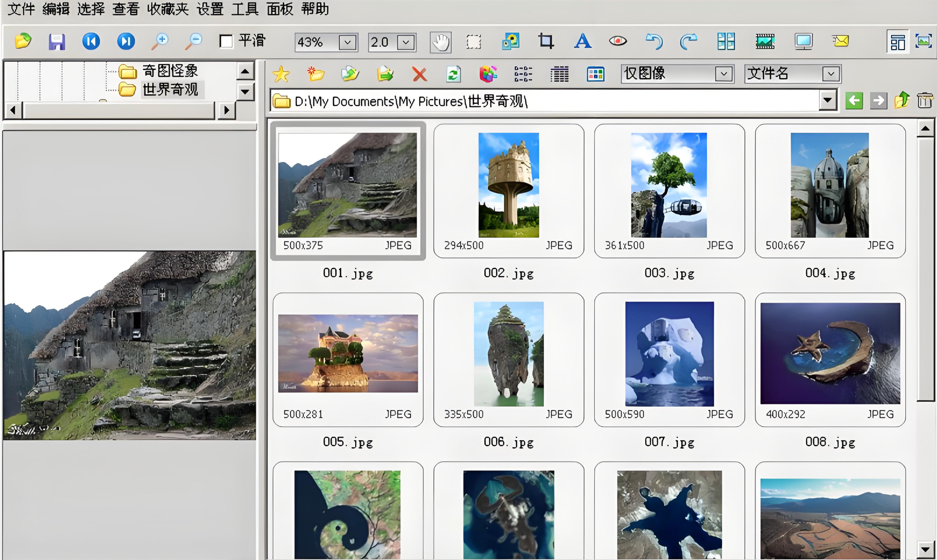This screenshot has width=937, height=560.
Task: Select the hand pan tool
Action: tap(440, 43)
